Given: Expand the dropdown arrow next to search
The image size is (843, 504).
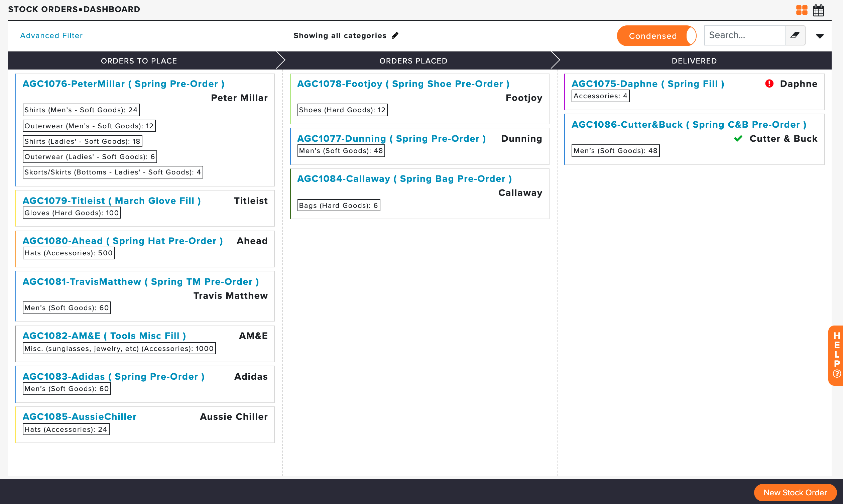Looking at the screenshot, I should click(x=820, y=36).
